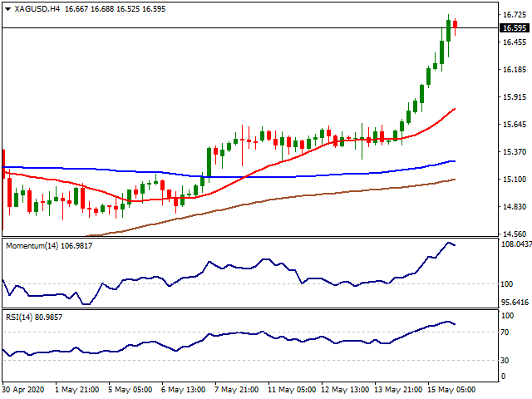Click the end of the brown moving average
The height and width of the screenshot is (399, 532).
(x=455, y=180)
